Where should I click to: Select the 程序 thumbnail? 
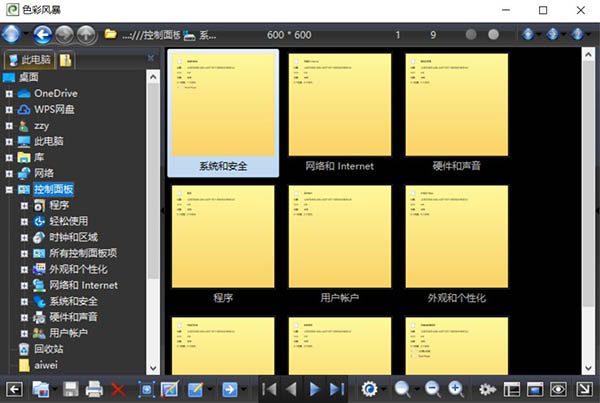[x=223, y=245]
